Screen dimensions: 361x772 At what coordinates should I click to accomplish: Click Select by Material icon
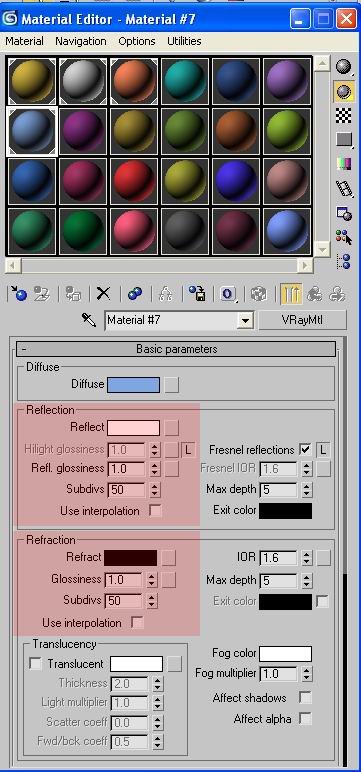344,237
